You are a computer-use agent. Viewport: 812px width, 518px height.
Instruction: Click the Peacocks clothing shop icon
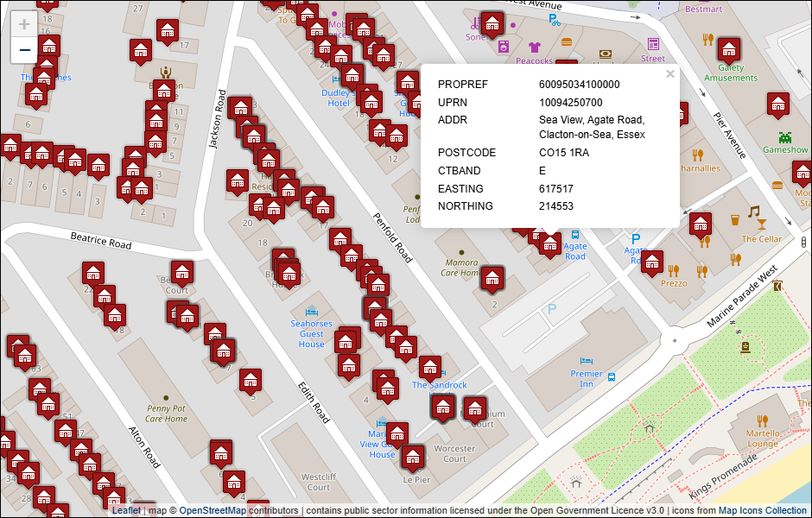point(534,47)
